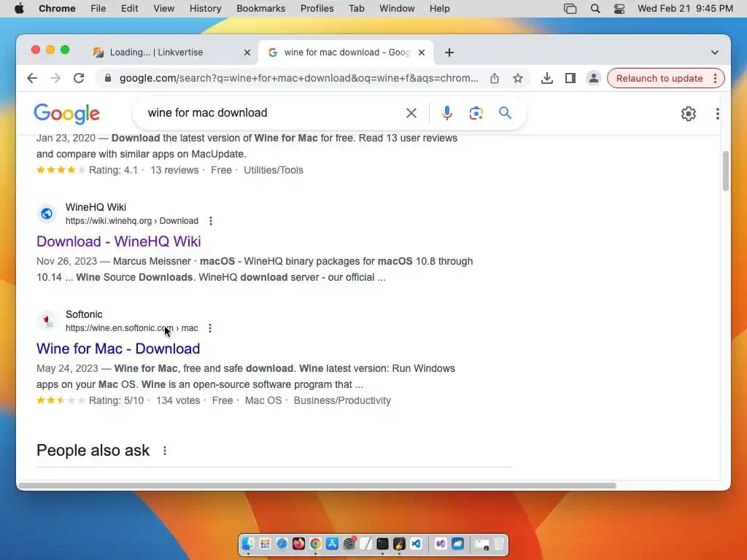Open the History menu
Viewport: 747px width, 560px height.
205,9
